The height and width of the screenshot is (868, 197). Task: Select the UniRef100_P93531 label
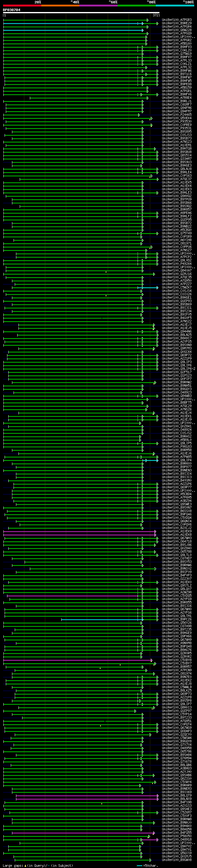point(177,128)
